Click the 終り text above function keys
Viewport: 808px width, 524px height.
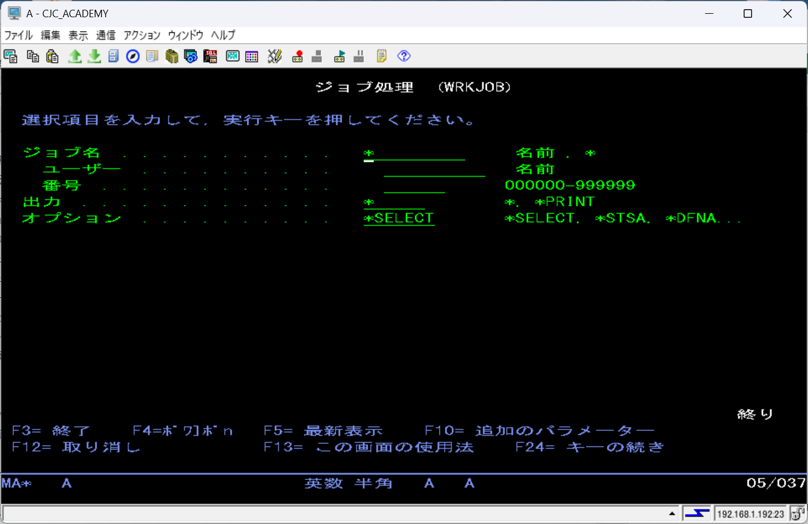[755, 414]
